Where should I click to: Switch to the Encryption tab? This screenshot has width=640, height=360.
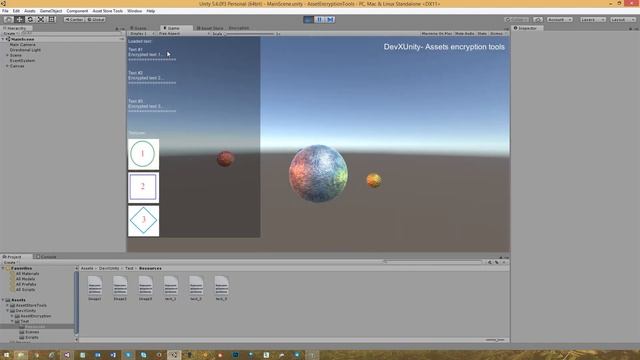(239, 28)
